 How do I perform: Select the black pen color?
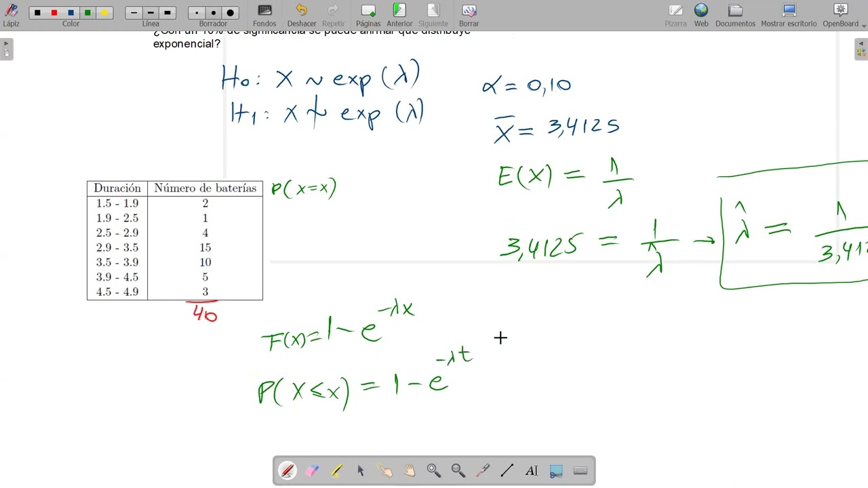click(37, 13)
